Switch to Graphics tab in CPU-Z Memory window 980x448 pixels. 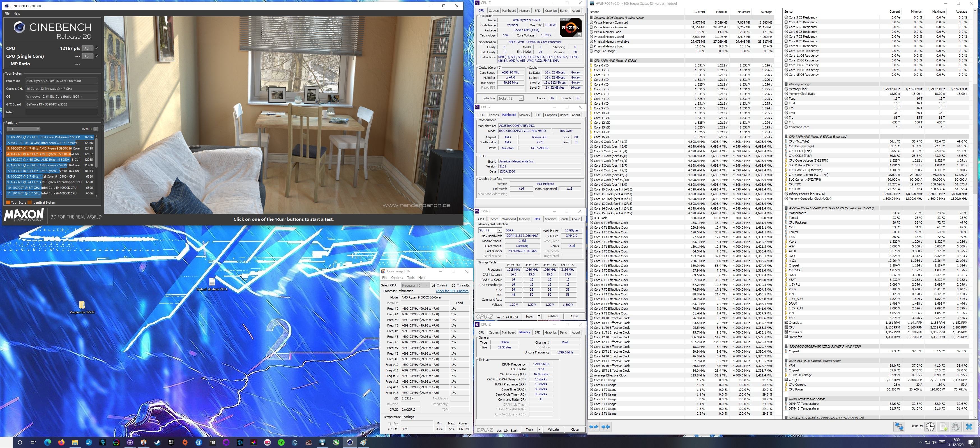[x=550, y=332]
